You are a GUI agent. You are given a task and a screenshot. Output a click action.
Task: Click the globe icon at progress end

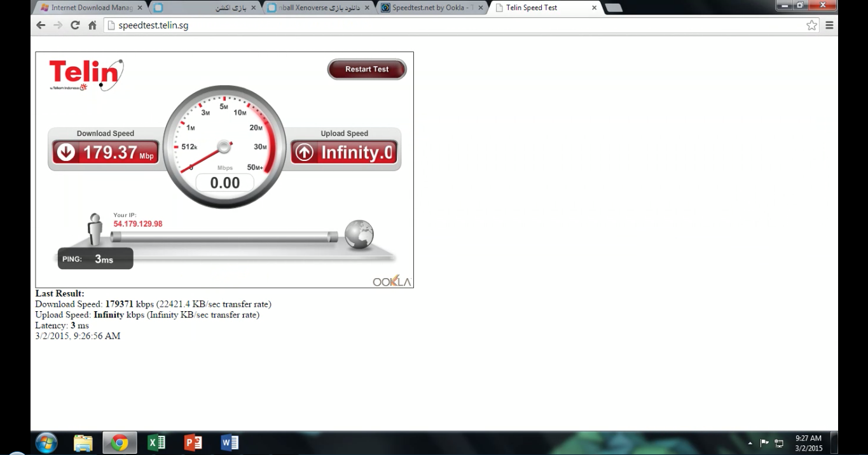tap(359, 234)
